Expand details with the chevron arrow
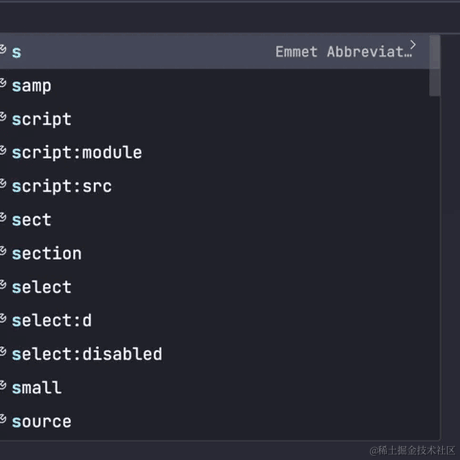Image resolution: width=460 pixels, height=460 pixels. pyautogui.click(x=413, y=44)
